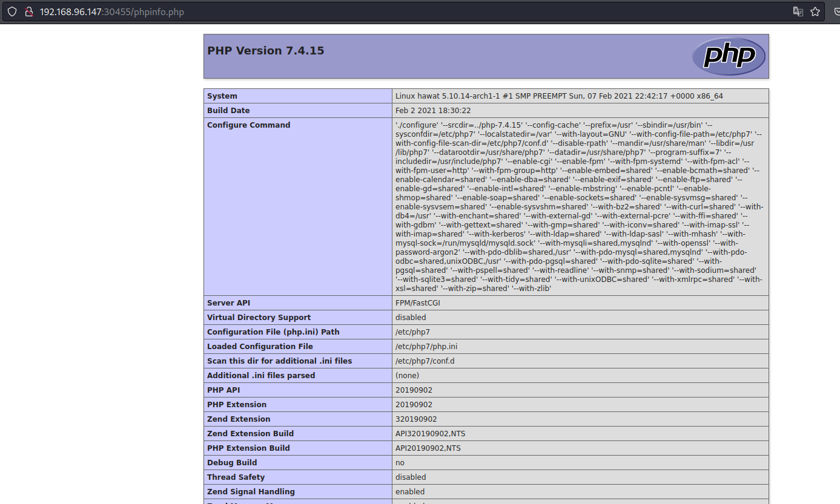
Task: Click the PHP Version 7.4.15 heading
Action: [x=266, y=51]
